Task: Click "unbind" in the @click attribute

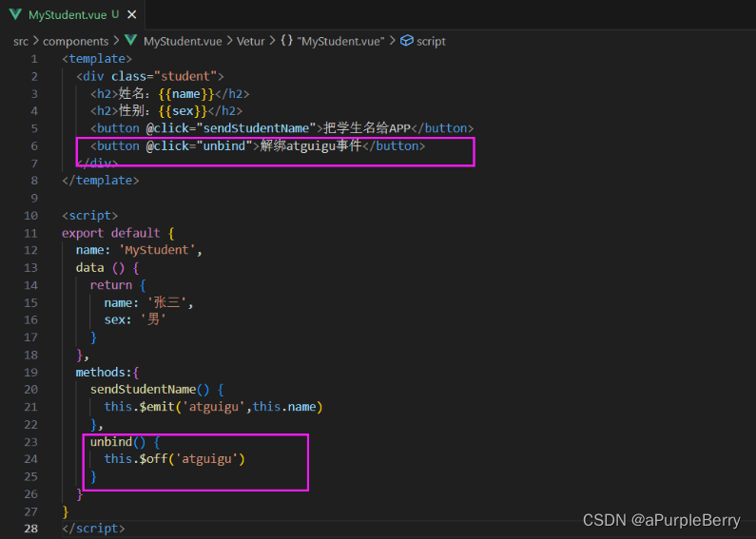Action: 224,145
